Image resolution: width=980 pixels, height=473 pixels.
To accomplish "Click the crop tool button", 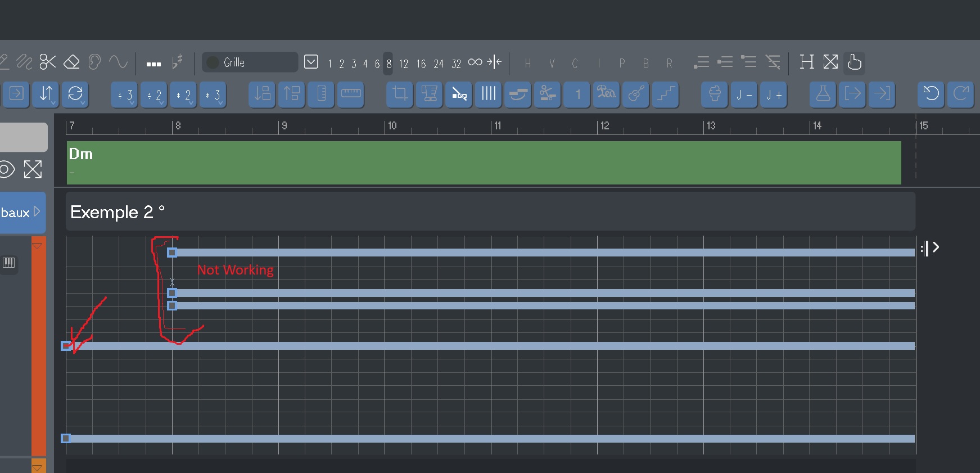I will coord(400,94).
